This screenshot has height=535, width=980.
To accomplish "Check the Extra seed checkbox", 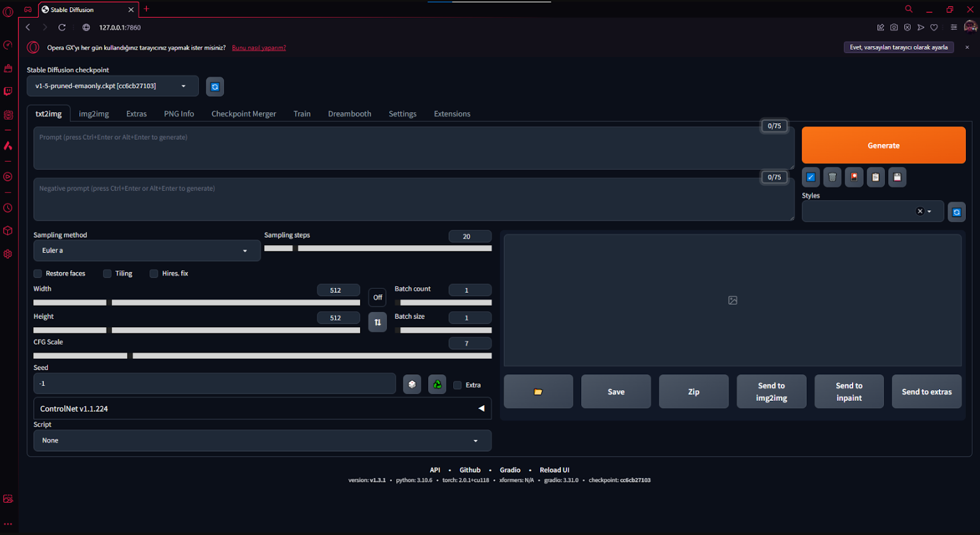I will click(x=458, y=385).
